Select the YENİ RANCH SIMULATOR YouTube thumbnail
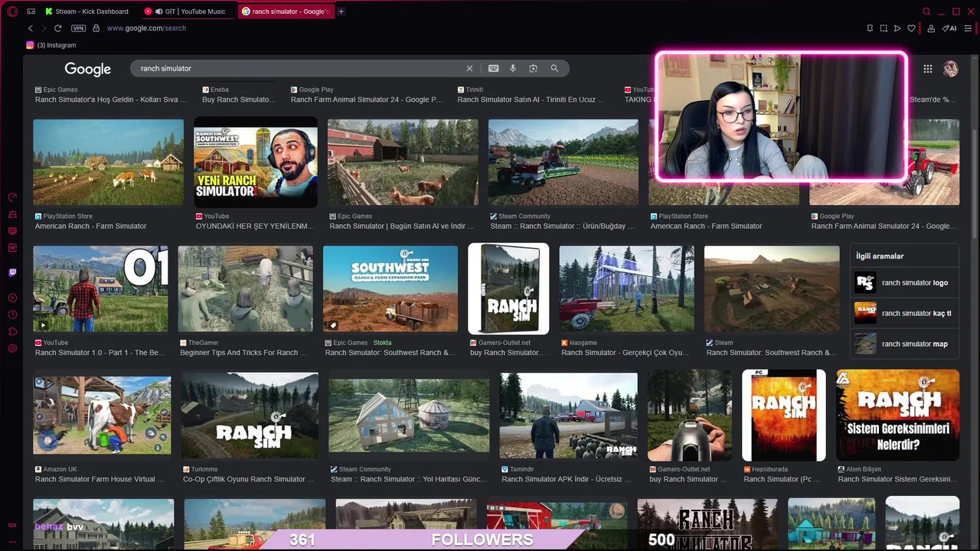 pos(256,162)
